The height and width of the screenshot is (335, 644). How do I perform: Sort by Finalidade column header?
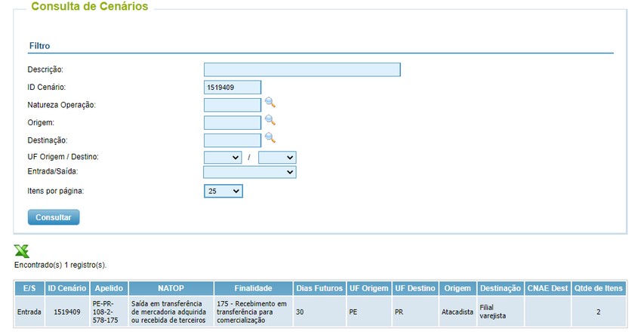point(253,288)
